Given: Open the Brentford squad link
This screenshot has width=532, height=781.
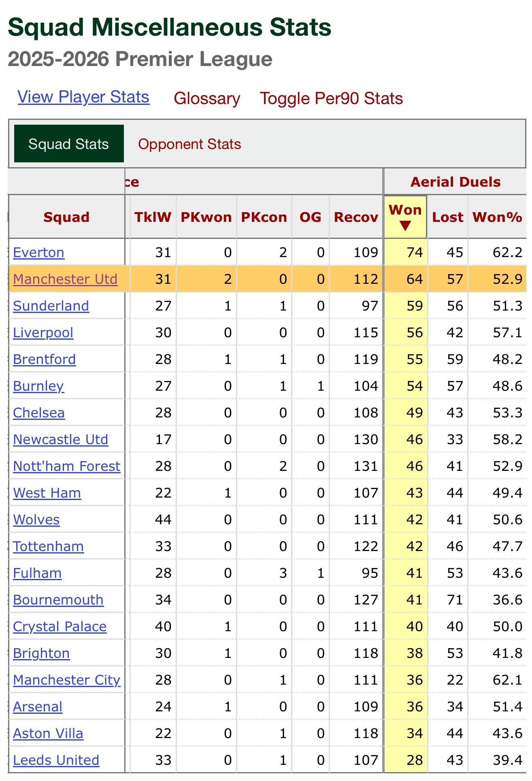Looking at the screenshot, I should [x=45, y=359].
